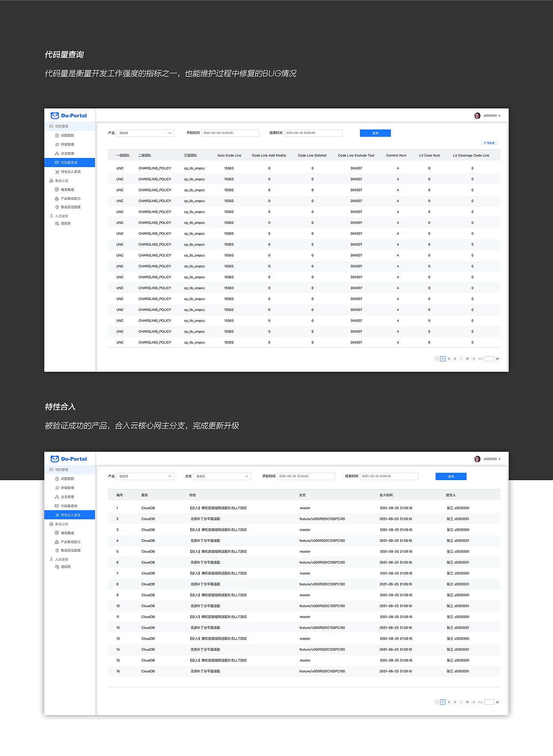Click the 特性合入查询 icon in the top panel sidebar
553x756 pixels.
click(x=57, y=172)
